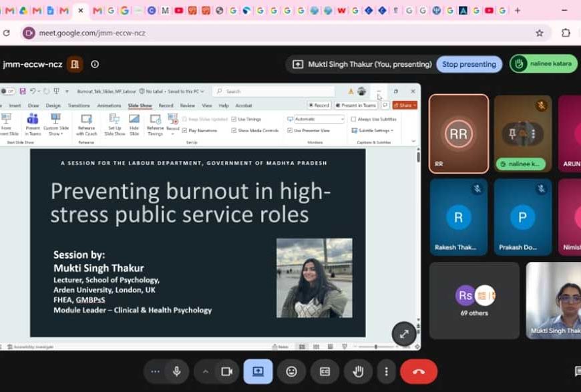
Task: Bookmark this page with the star icon
Action: [540, 33]
